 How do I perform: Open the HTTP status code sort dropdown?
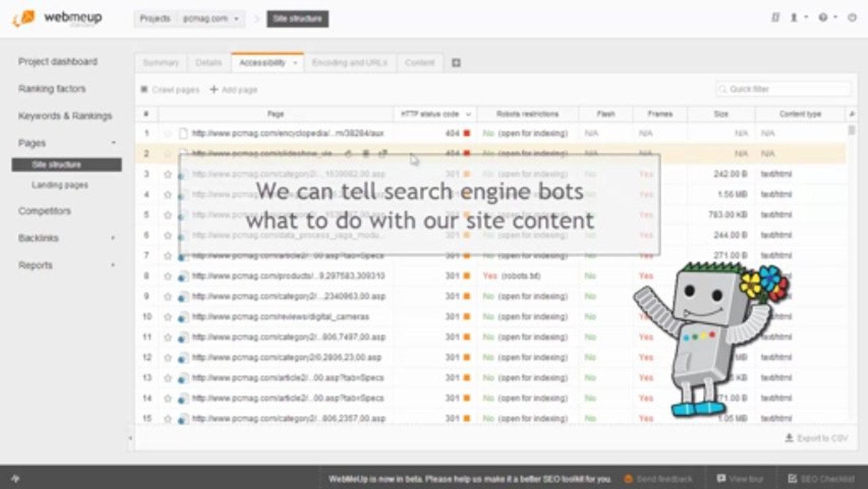pos(468,114)
